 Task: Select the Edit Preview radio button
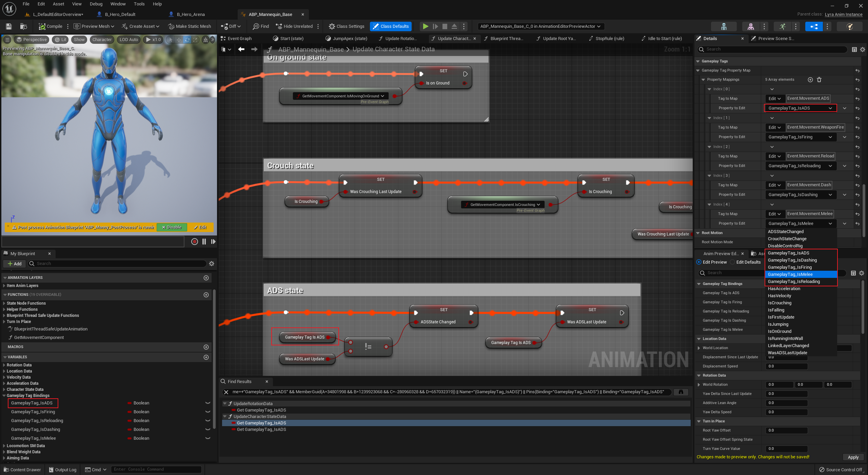(699, 262)
